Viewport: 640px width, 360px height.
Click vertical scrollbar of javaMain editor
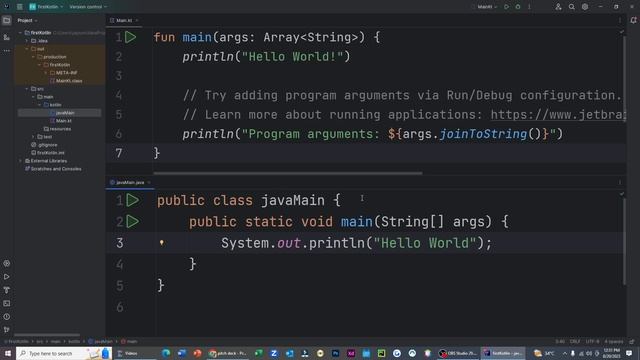coord(624,241)
